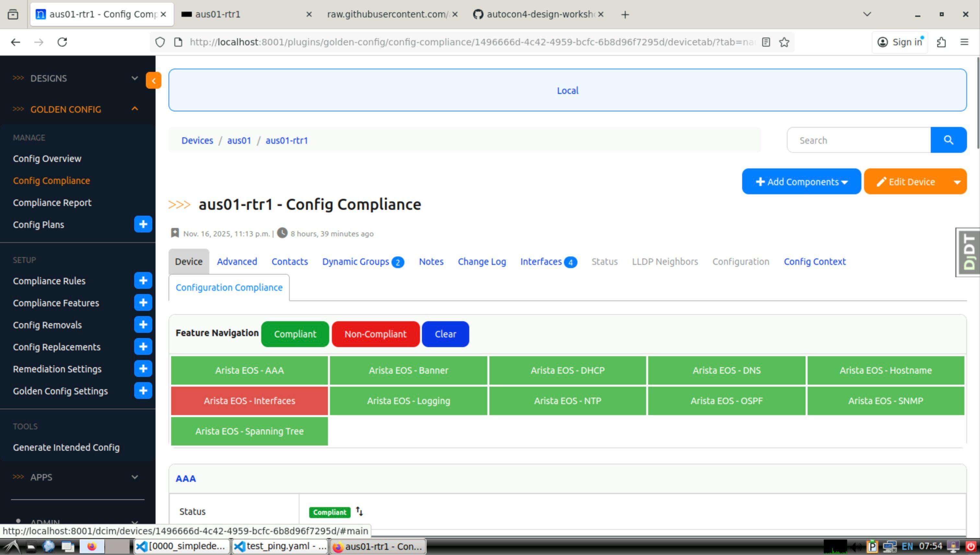Viewport: 980px width, 555px height.
Task: Click the plus icon next to Config Plans
Action: click(x=143, y=224)
